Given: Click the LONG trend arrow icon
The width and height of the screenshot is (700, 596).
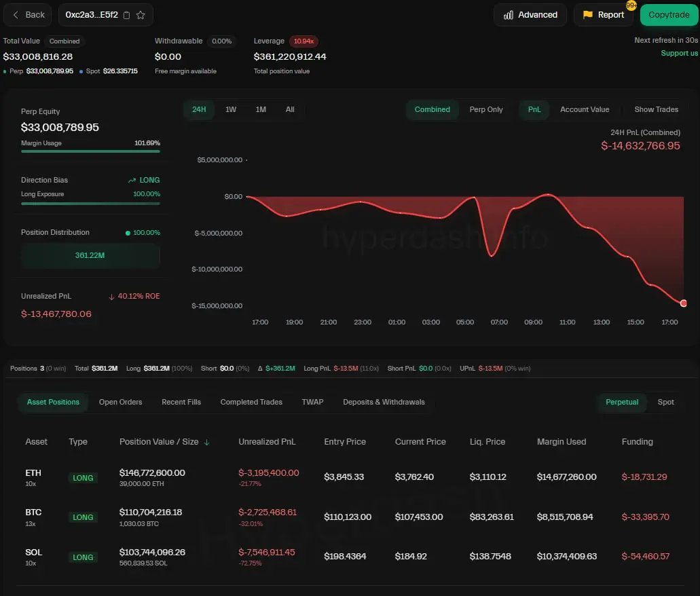Looking at the screenshot, I should 132,181.
